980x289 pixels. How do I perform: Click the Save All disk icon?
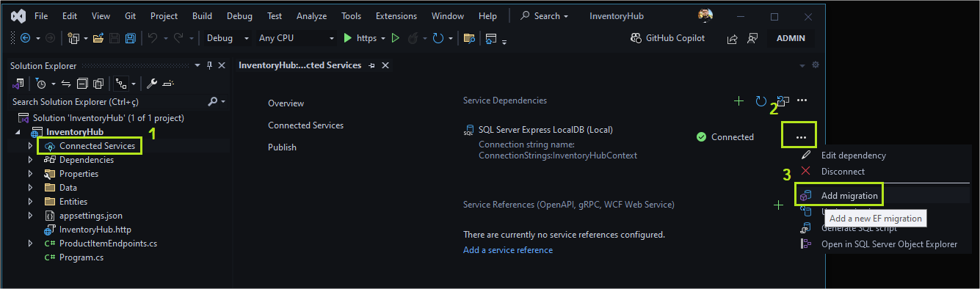tap(130, 38)
